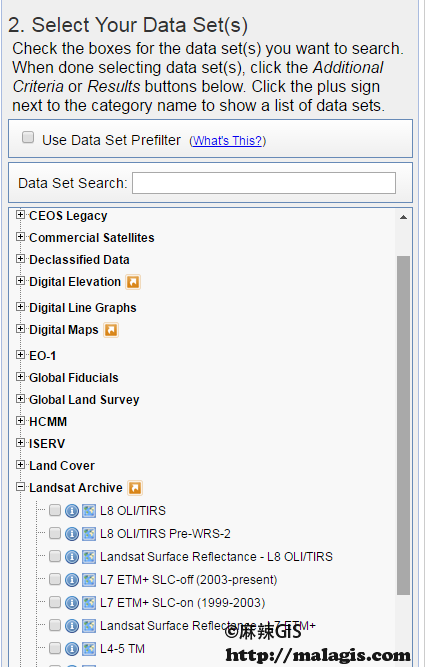Click the 'ISERV' category label
Image resolution: width=425 pixels, height=667 pixels.
[x=47, y=444]
